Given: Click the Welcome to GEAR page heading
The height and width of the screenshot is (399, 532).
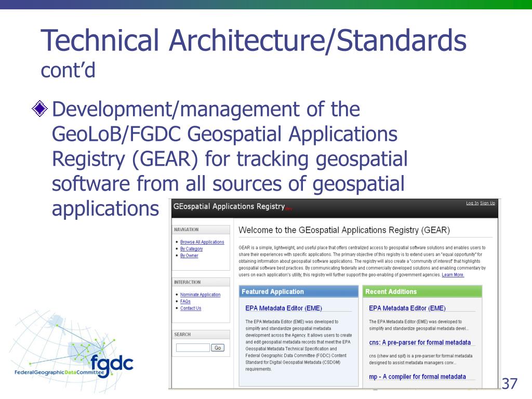Looking at the screenshot, I should point(344,230).
